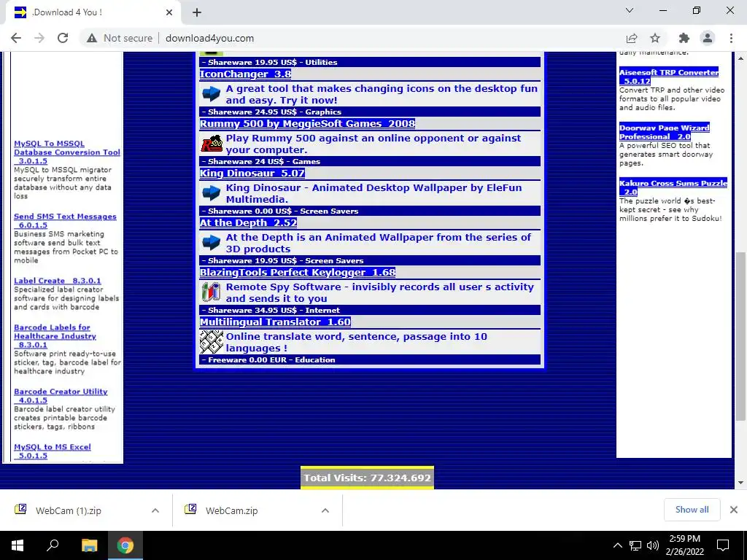
Task: Click 'Freeware 0.00 EUR - Education' text
Action: click(271, 359)
